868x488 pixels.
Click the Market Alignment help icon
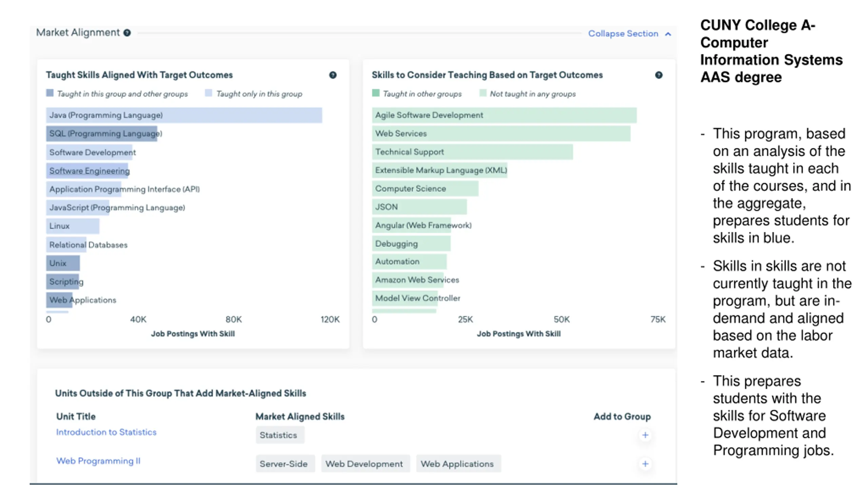pos(127,33)
